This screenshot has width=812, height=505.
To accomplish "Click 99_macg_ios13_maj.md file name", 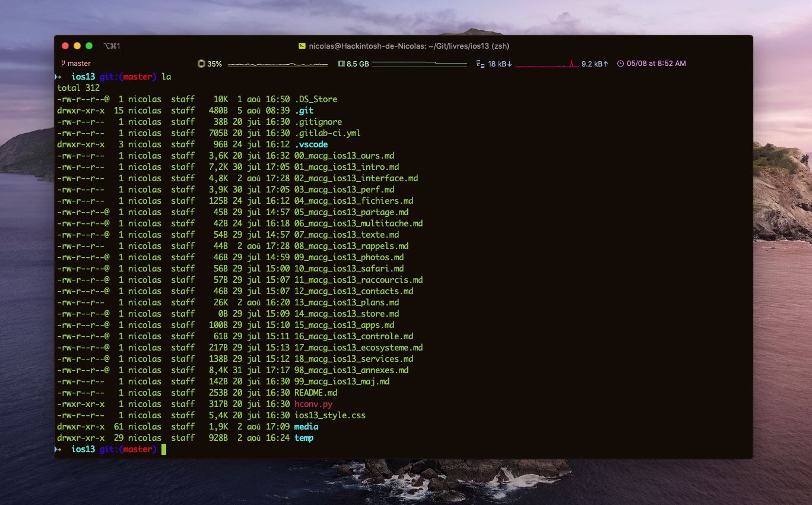I will point(342,381).
